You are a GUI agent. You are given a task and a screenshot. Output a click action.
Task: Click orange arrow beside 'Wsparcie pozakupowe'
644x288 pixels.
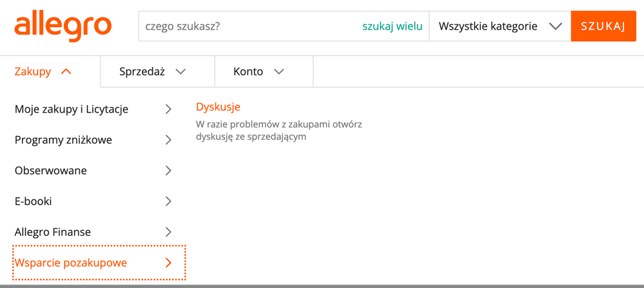point(168,263)
